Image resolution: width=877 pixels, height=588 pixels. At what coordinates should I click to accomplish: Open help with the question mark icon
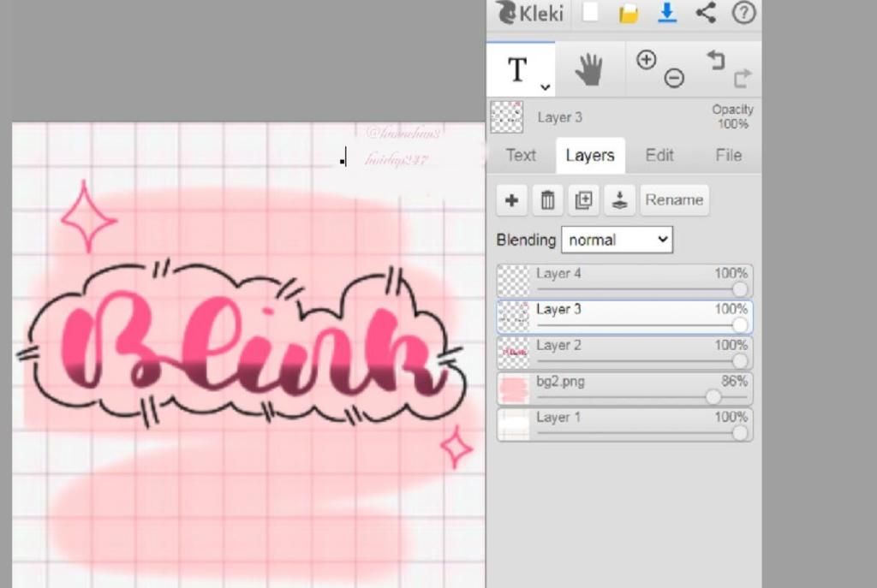[x=743, y=12]
